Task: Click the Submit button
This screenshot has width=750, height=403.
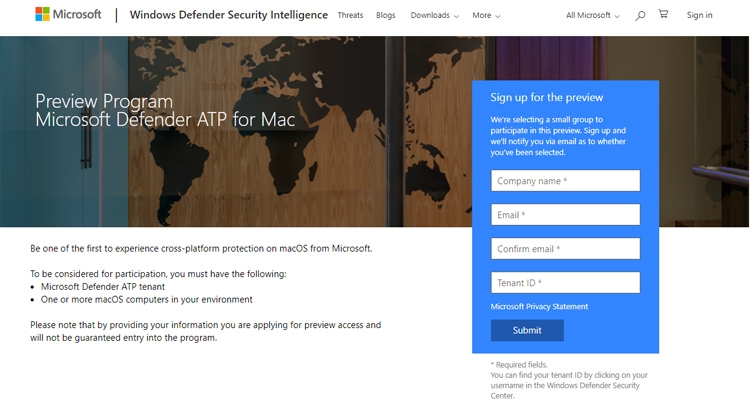Action: coord(527,330)
